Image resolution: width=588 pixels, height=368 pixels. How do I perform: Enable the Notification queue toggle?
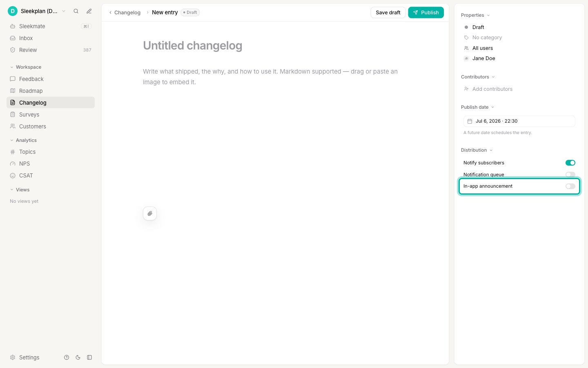pos(570,175)
